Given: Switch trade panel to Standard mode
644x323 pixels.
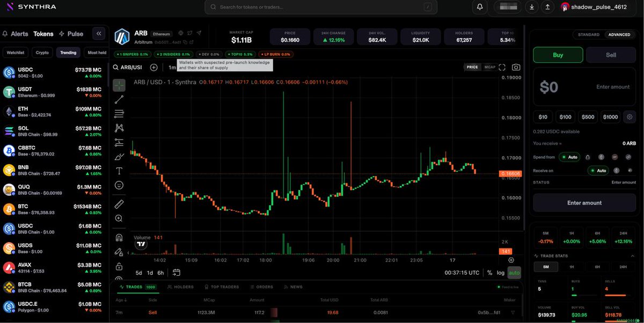Looking at the screenshot, I should [589, 34].
